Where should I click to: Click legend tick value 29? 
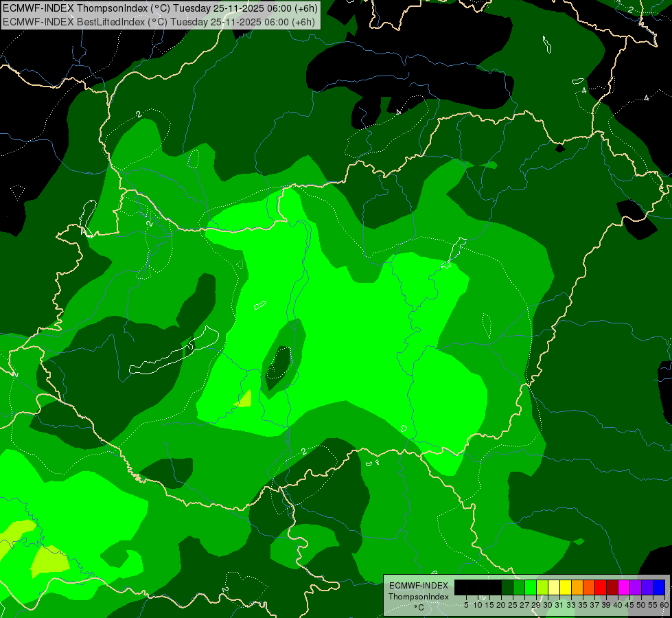pyautogui.click(x=536, y=605)
